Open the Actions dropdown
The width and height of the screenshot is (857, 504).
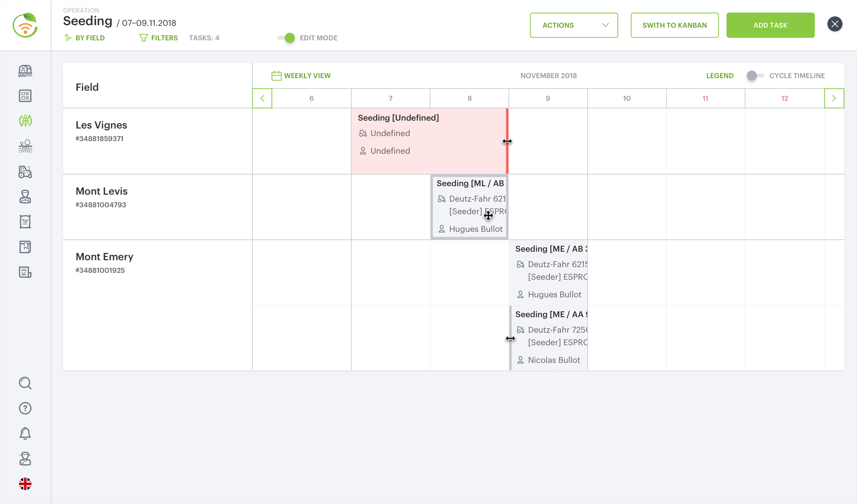574,25
